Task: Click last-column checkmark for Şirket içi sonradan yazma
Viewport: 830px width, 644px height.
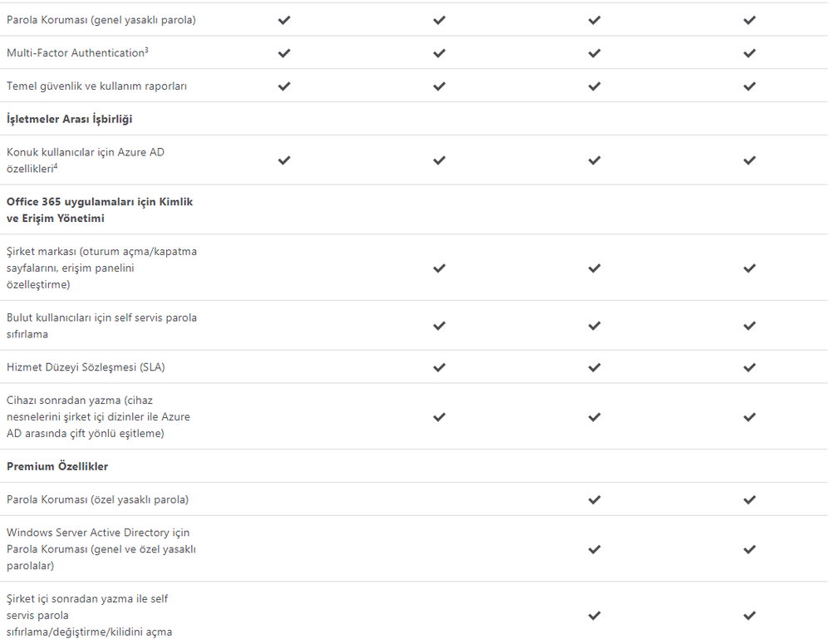Action: [749, 616]
